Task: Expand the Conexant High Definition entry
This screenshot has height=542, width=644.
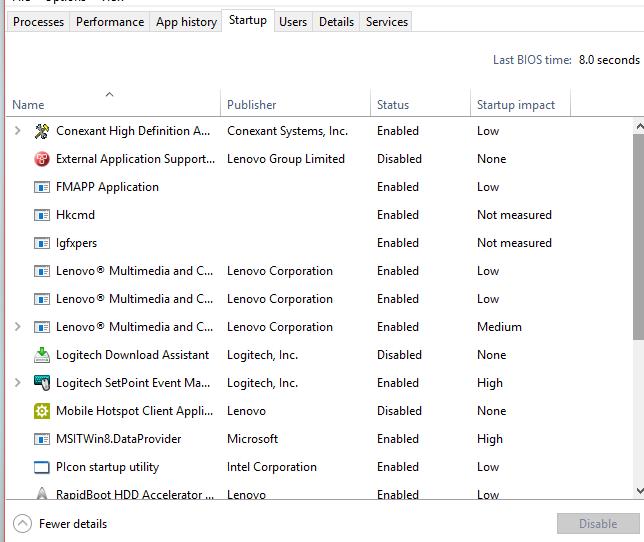Action: click(x=18, y=131)
